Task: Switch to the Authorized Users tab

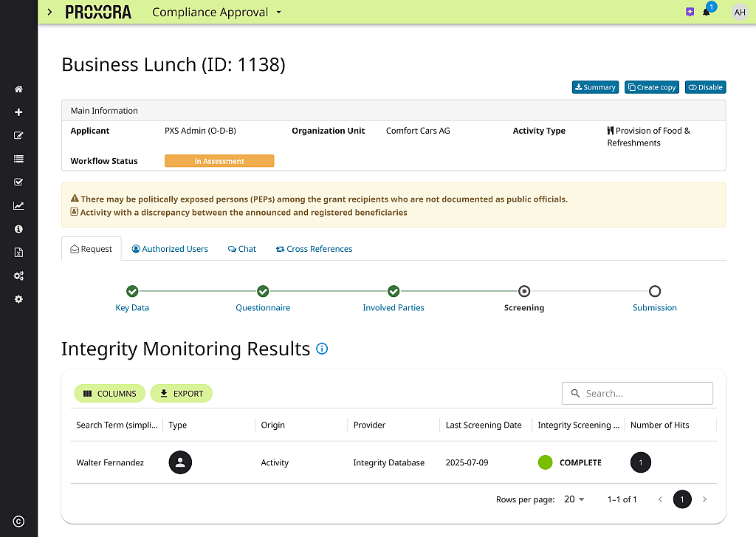Action: tap(170, 249)
